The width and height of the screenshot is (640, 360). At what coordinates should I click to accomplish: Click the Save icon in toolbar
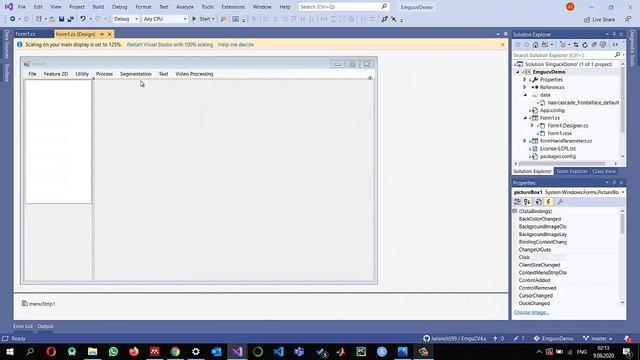(61, 19)
